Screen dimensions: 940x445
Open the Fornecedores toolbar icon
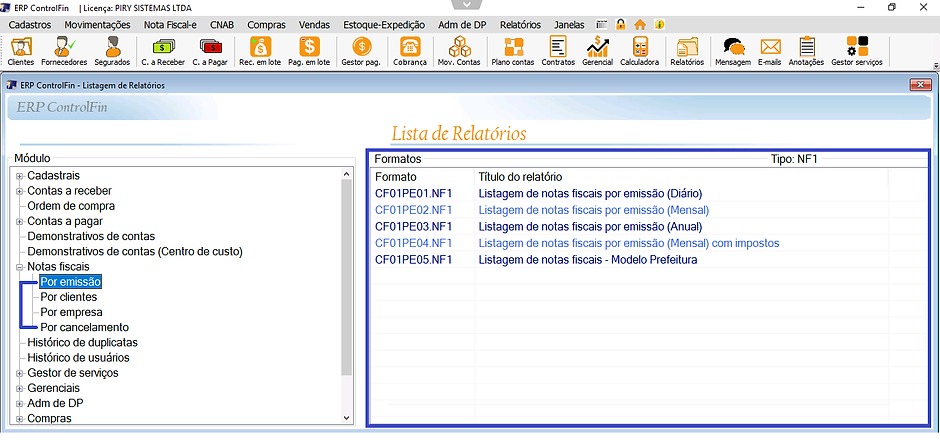64,51
